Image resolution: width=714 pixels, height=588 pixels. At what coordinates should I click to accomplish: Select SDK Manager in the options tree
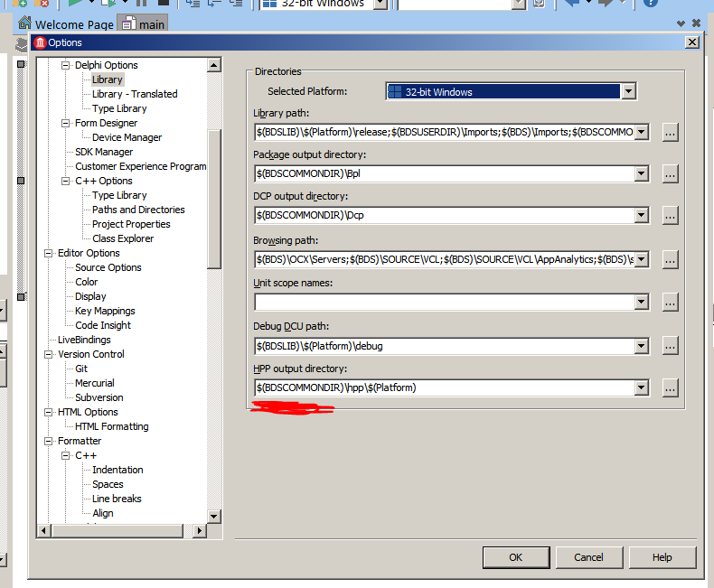[104, 152]
